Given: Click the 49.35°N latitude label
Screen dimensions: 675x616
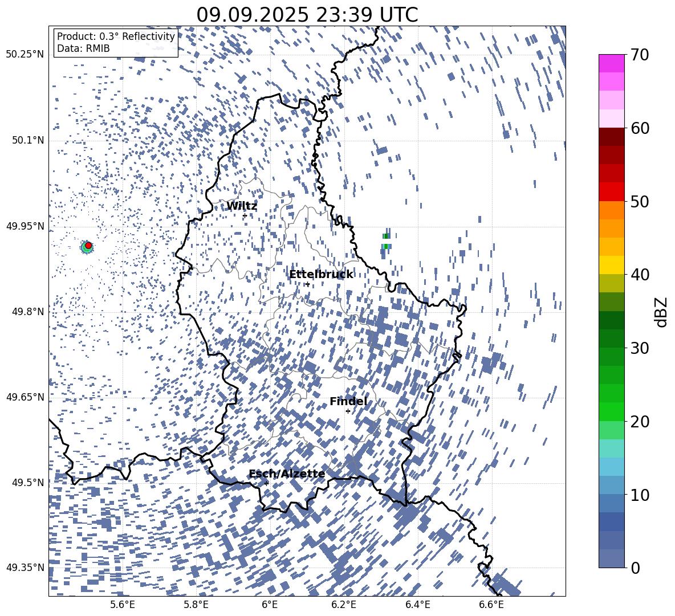Looking at the screenshot, I should pos(25,568).
